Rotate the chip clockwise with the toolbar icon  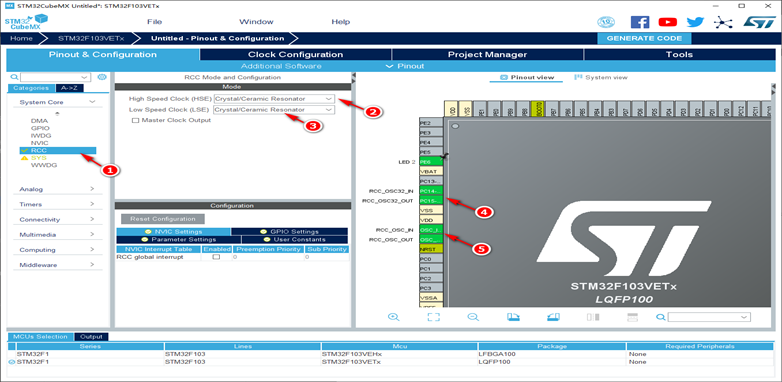[513, 317]
